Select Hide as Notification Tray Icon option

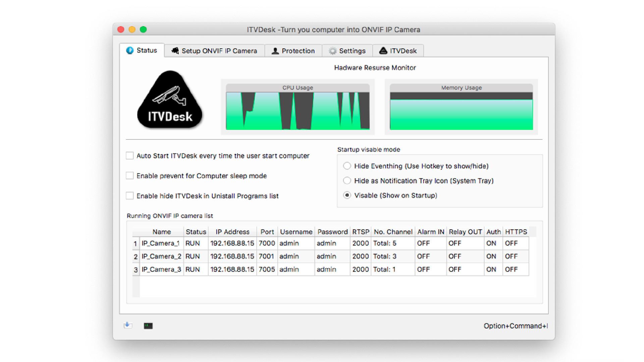click(x=347, y=181)
